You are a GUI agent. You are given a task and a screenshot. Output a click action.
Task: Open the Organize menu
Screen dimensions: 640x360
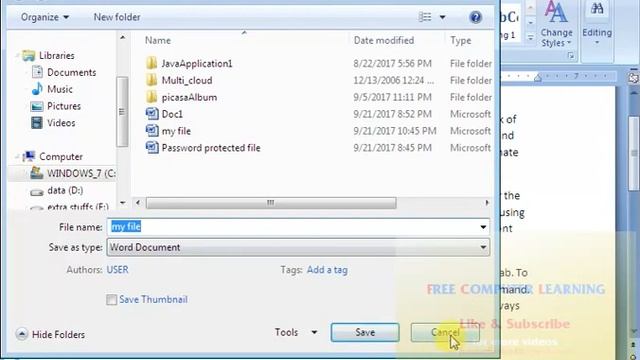click(x=45, y=17)
